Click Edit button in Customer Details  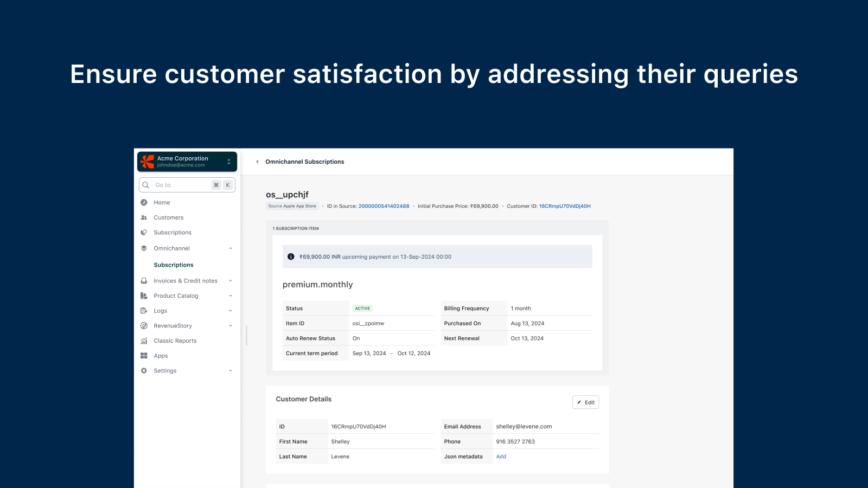(585, 402)
